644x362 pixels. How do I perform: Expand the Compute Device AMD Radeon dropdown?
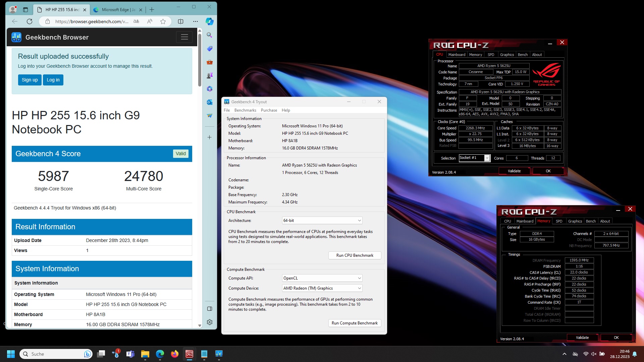[322, 288]
